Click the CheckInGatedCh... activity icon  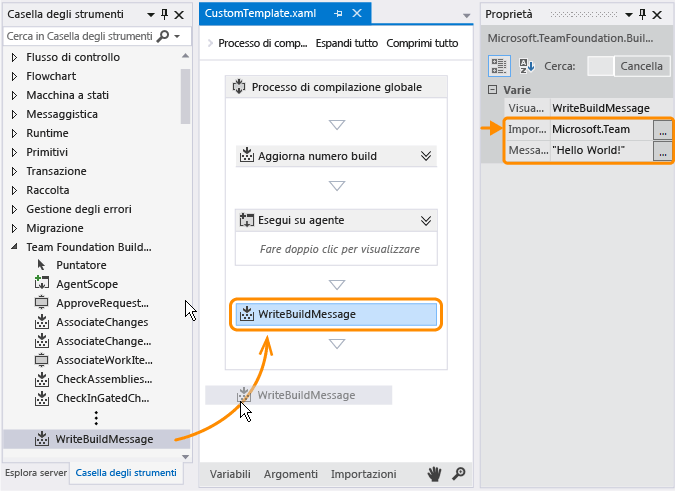(41, 398)
